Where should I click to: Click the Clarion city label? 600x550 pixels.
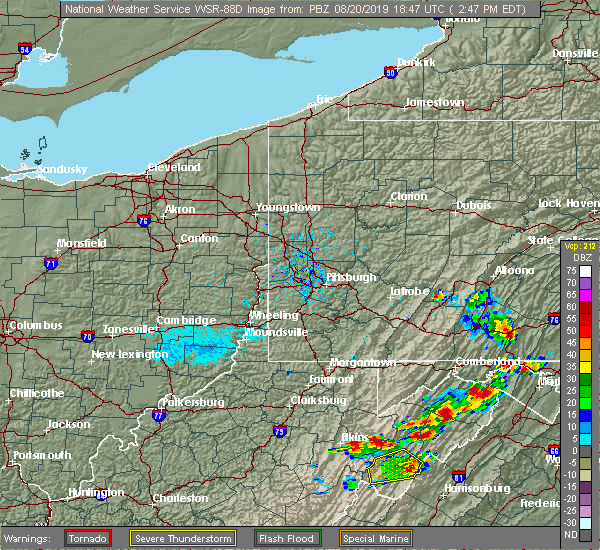pyautogui.click(x=409, y=196)
